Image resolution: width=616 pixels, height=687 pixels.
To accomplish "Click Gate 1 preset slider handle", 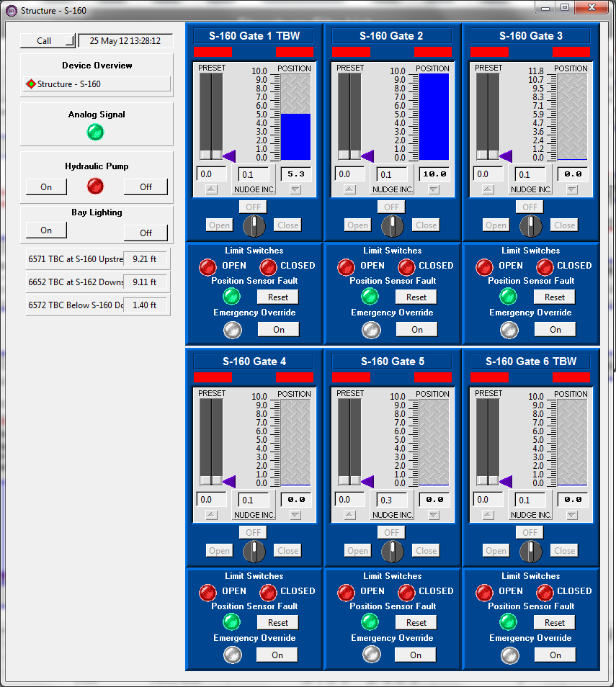I will click(211, 155).
